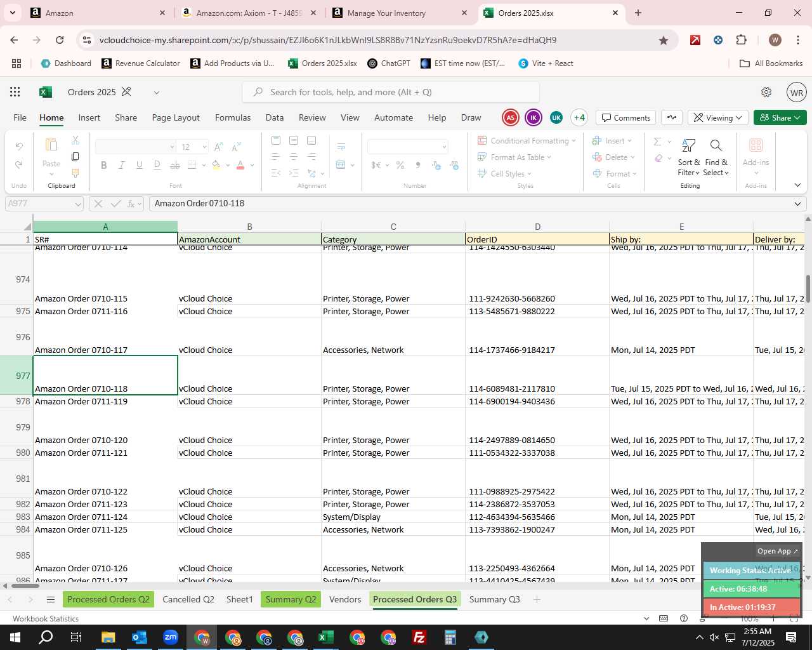Viewport: 812px width, 650px height.
Task: Click the WR account profile avatar
Action: (797, 92)
